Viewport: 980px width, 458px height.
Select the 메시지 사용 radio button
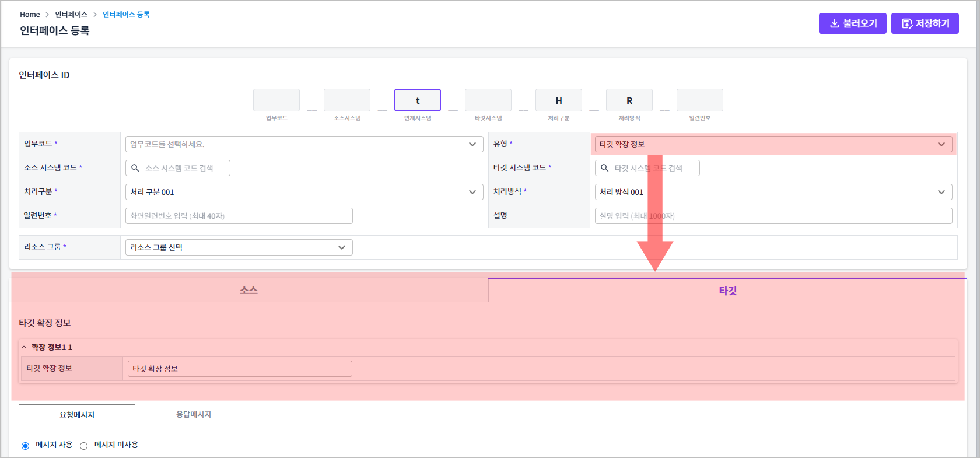25,446
